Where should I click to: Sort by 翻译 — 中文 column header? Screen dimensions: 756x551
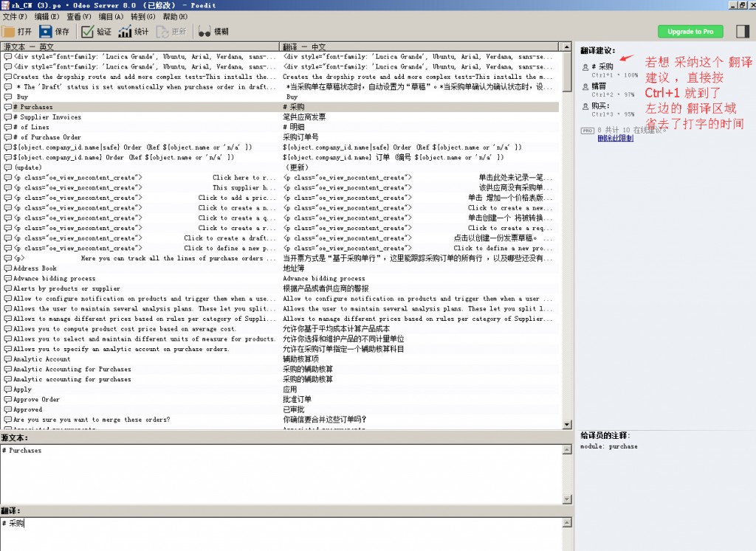click(x=417, y=46)
